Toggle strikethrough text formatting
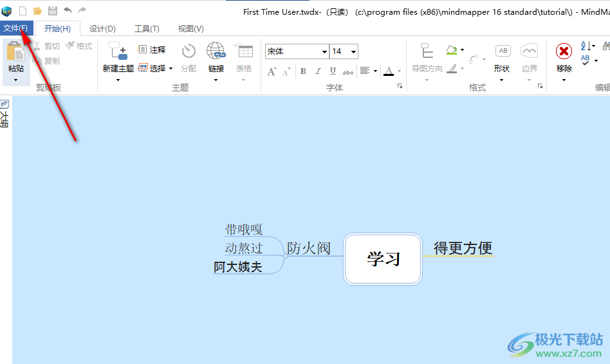Image resolution: width=610 pixels, height=364 pixels. tap(348, 71)
